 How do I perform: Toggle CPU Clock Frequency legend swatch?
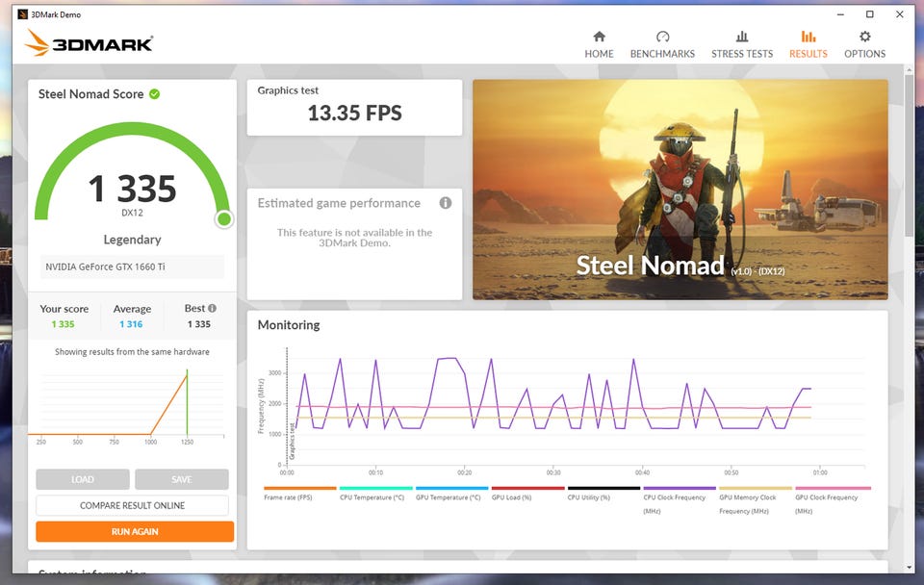680,489
